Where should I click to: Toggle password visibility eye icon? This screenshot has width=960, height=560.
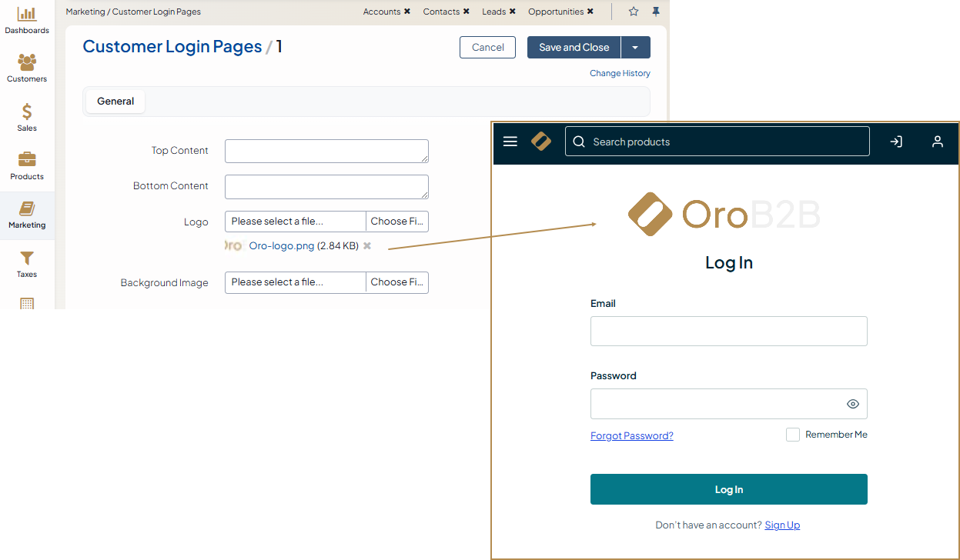click(852, 404)
